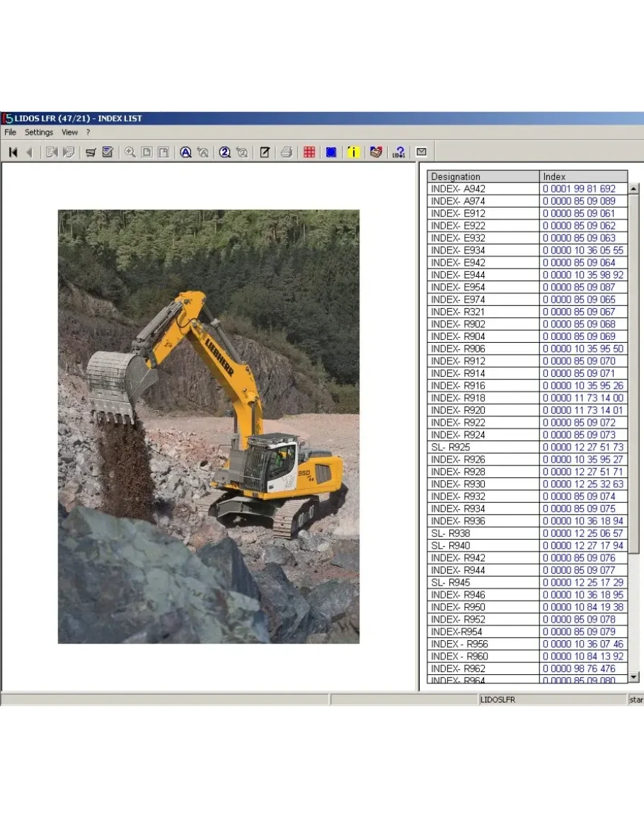Image resolution: width=644 pixels, height=818 pixels.
Task: Click the envelope mail icon
Action: [421, 152]
